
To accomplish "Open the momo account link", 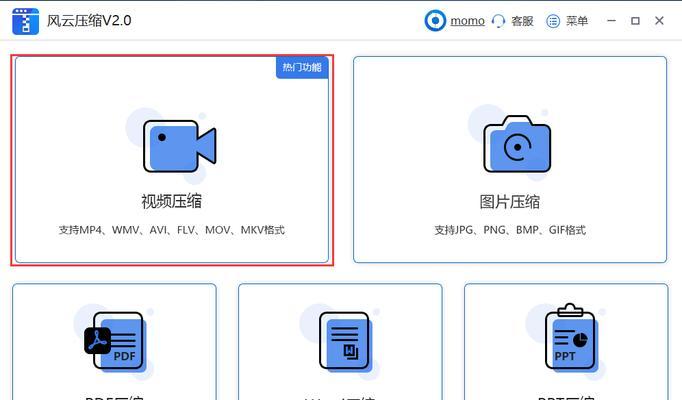I will [x=468, y=20].
